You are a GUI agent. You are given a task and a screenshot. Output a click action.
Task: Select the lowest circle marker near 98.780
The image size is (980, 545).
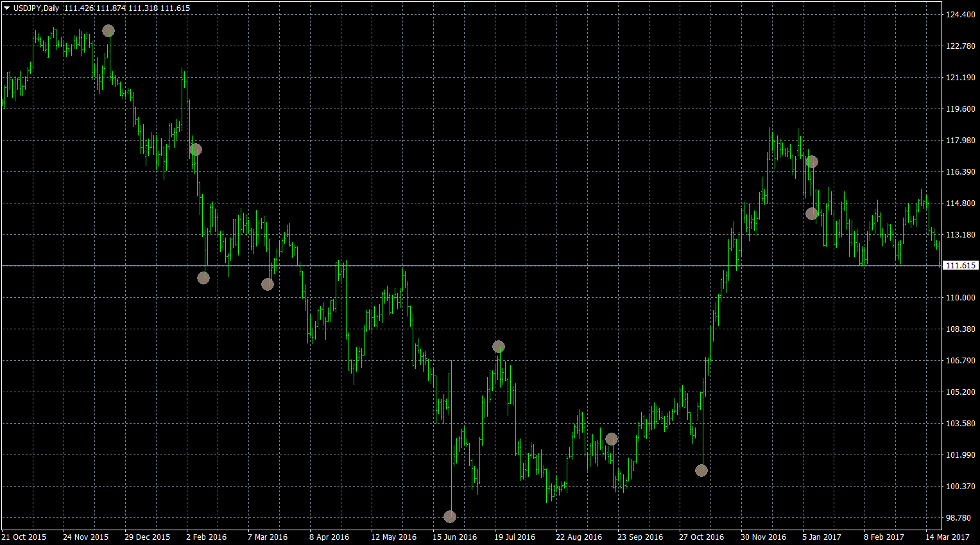tap(450, 517)
